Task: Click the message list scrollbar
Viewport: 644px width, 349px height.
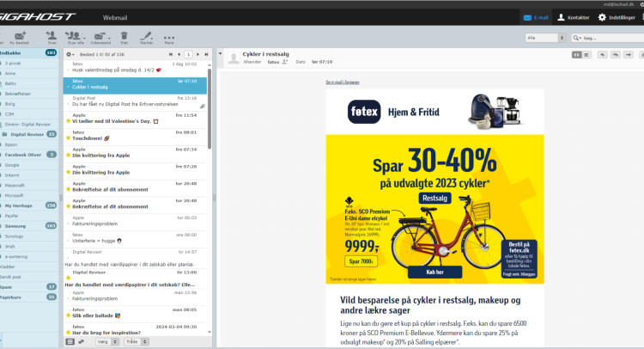Action: pos(210,108)
